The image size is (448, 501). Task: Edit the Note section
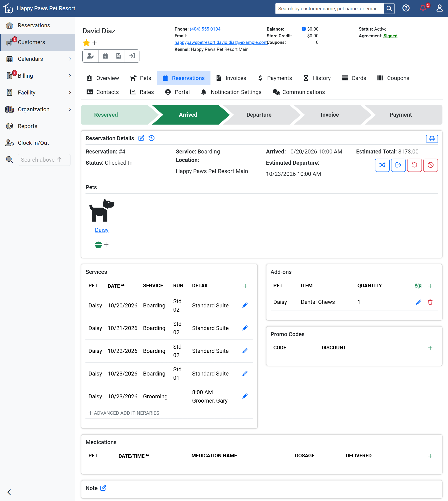103,488
